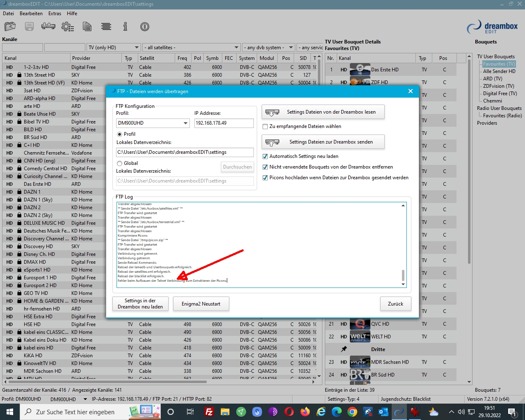
Task: Click the info 'i' toolbar icon
Action: point(125,27)
